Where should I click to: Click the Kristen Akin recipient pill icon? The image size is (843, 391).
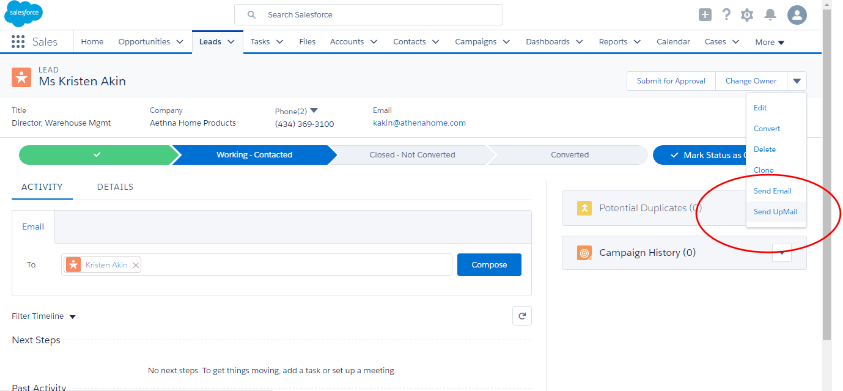[x=74, y=265]
